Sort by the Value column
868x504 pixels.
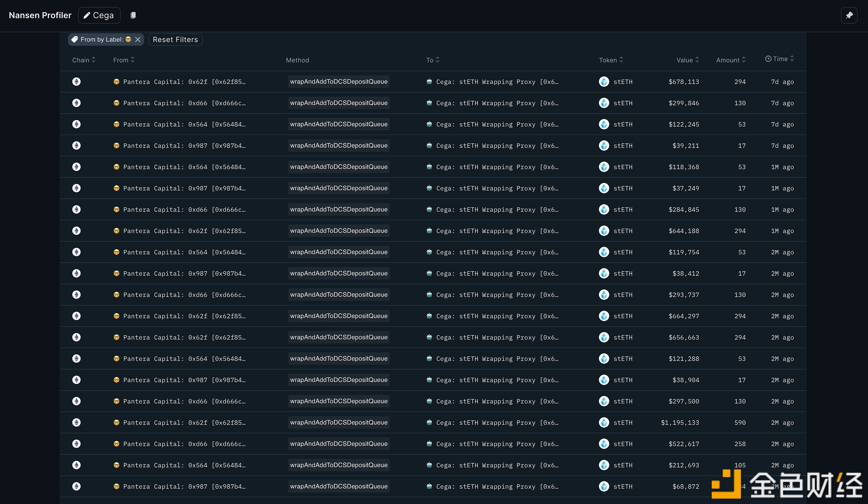tap(688, 60)
